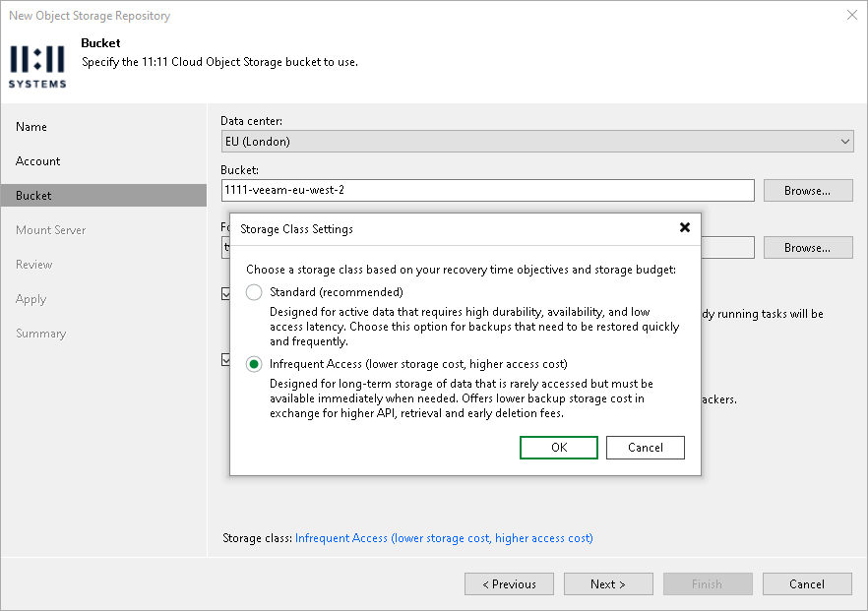The width and height of the screenshot is (868, 611).
Task: Click the Storage Class Settings title
Action: click(296, 229)
